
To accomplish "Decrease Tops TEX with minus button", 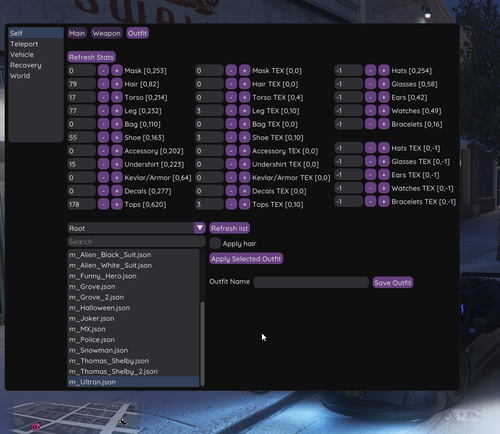I will coord(231,204).
